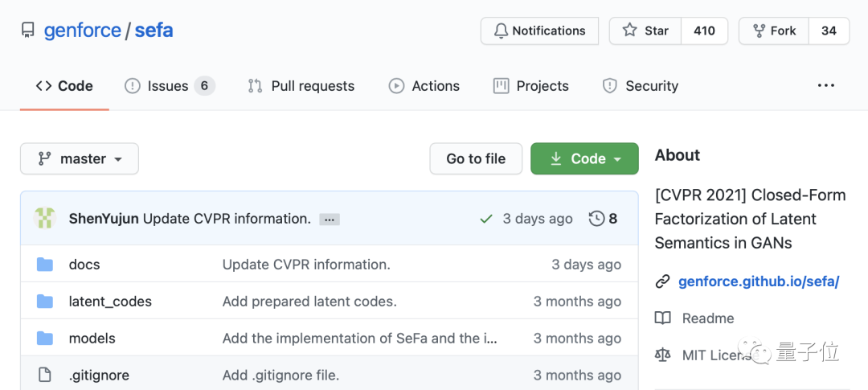
Task: Click the repository book icon beside genforce
Action: click(x=28, y=31)
